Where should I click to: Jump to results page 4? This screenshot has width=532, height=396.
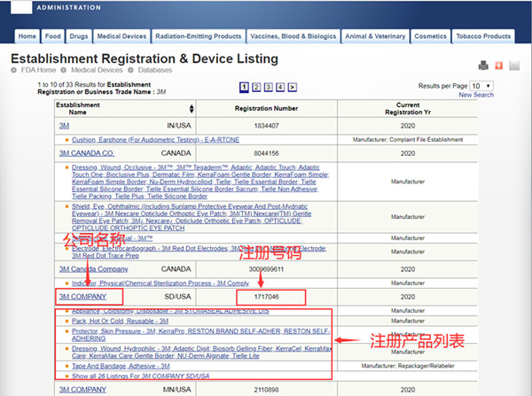(280, 87)
